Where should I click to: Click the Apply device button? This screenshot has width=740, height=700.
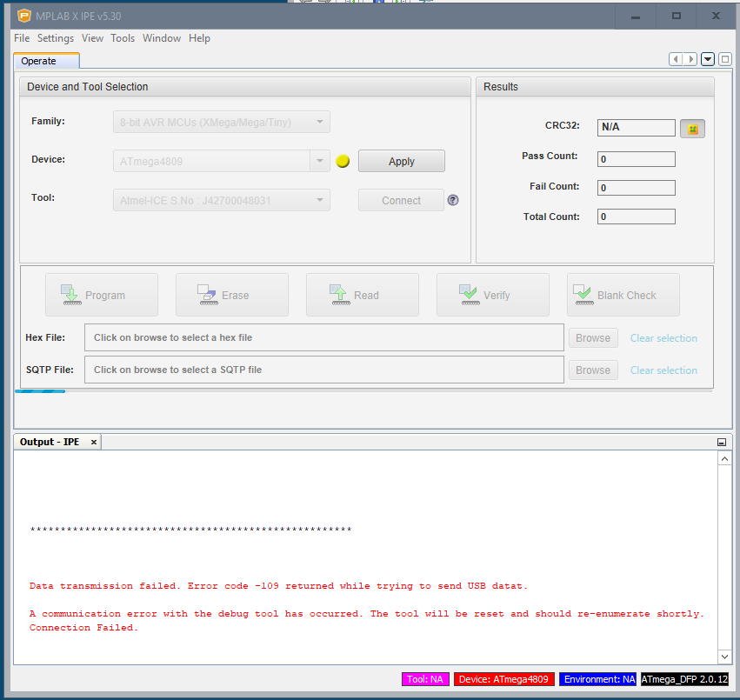tap(401, 162)
